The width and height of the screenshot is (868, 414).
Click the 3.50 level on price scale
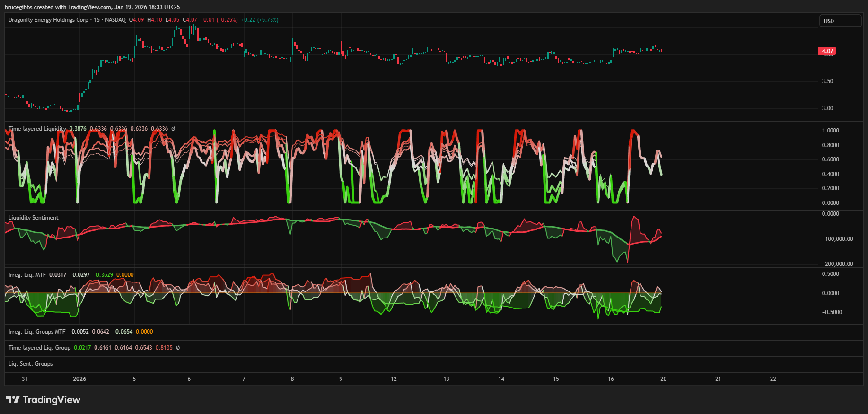[827, 81]
